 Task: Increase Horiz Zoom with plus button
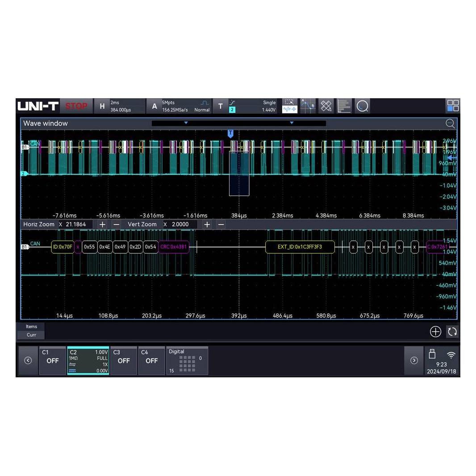point(102,224)
